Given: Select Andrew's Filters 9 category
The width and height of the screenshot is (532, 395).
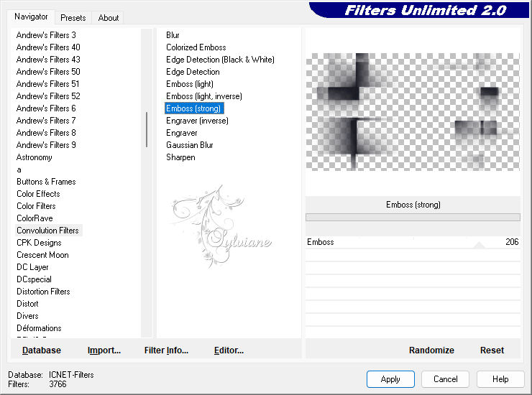Looking at the screenshot, I should tap(46, 145).
